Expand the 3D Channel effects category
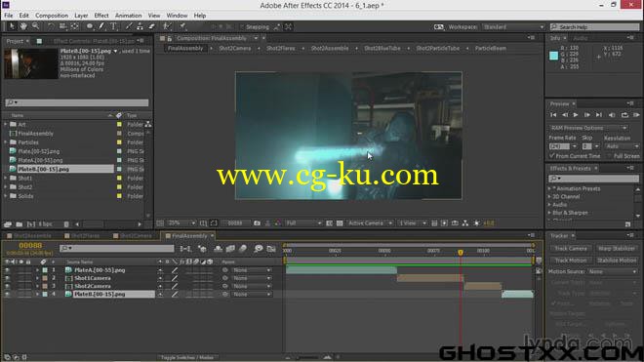This screenshot has width=644, height=362. pyautogui.click(x=549, y=197)
